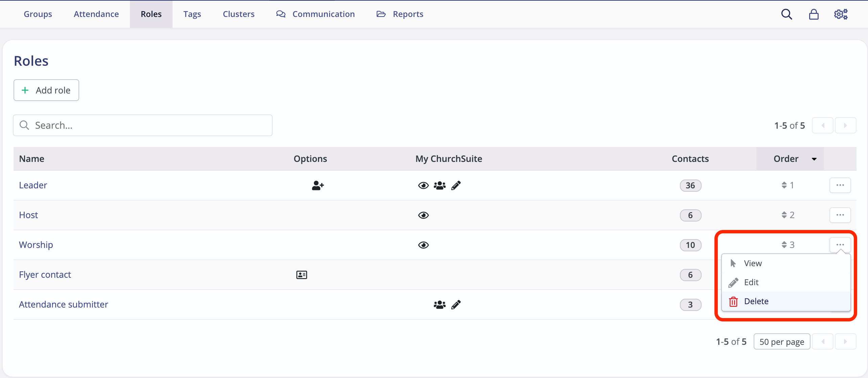This screenshot has width=868, height=378.
Task: Click the pencil edit icon on Leader row
Action: [456, 185]
